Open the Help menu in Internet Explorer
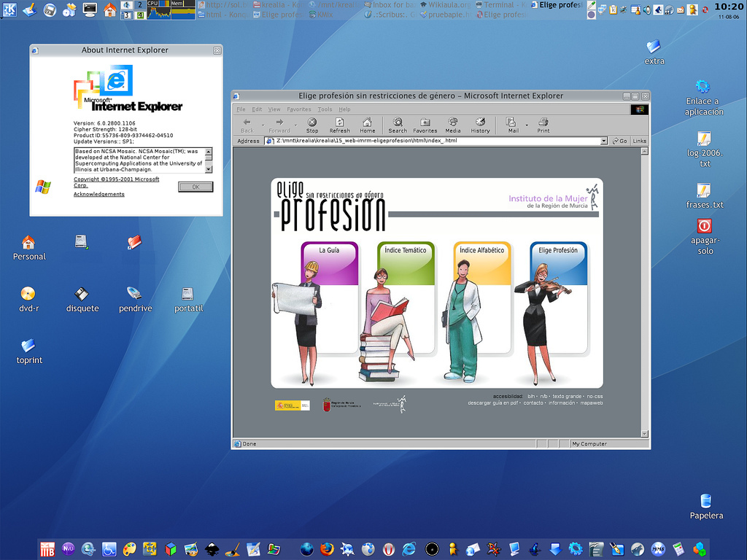 pyautogui.click(x=344, y=109)
